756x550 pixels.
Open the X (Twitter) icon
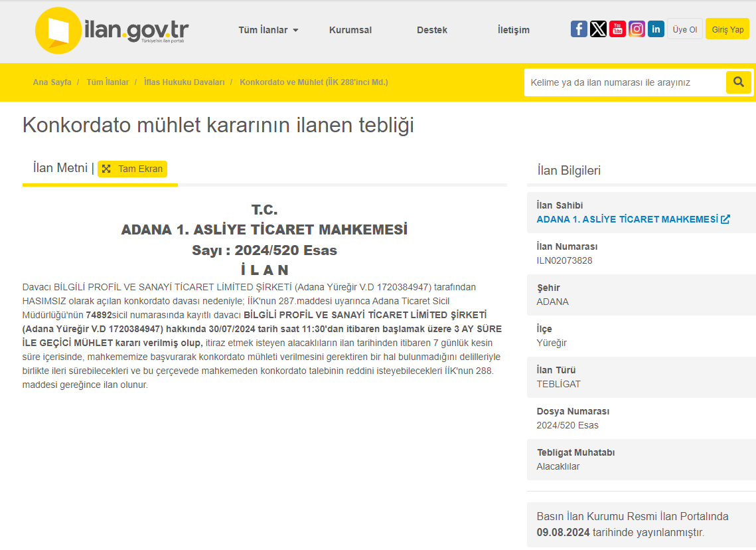(x=598, y=29)
